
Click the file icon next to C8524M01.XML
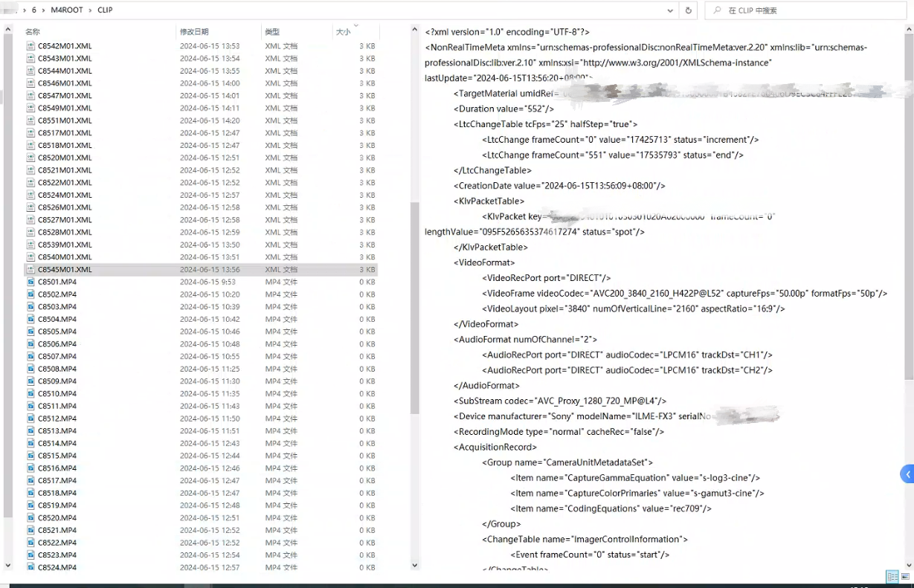point(31,195)
